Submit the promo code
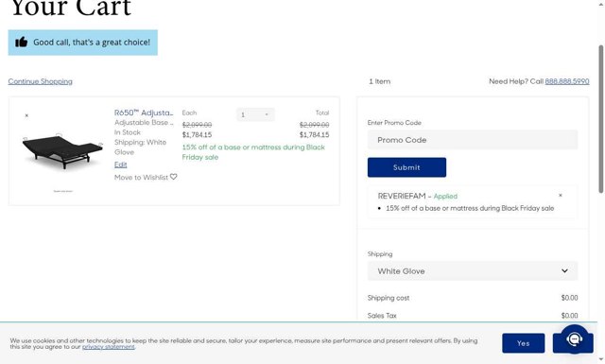 click(x=406, y=167)
